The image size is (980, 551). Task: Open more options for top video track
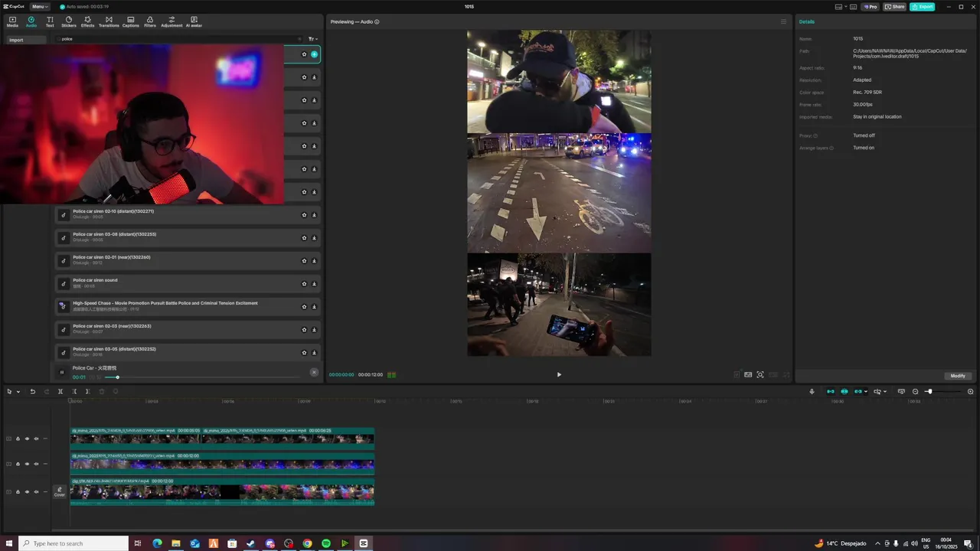point(45,439)
